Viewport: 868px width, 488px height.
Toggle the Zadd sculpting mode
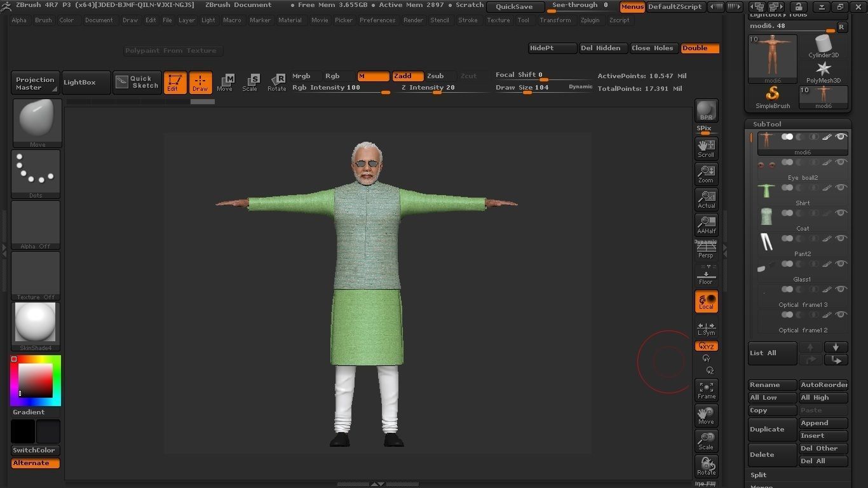(407, 76)
